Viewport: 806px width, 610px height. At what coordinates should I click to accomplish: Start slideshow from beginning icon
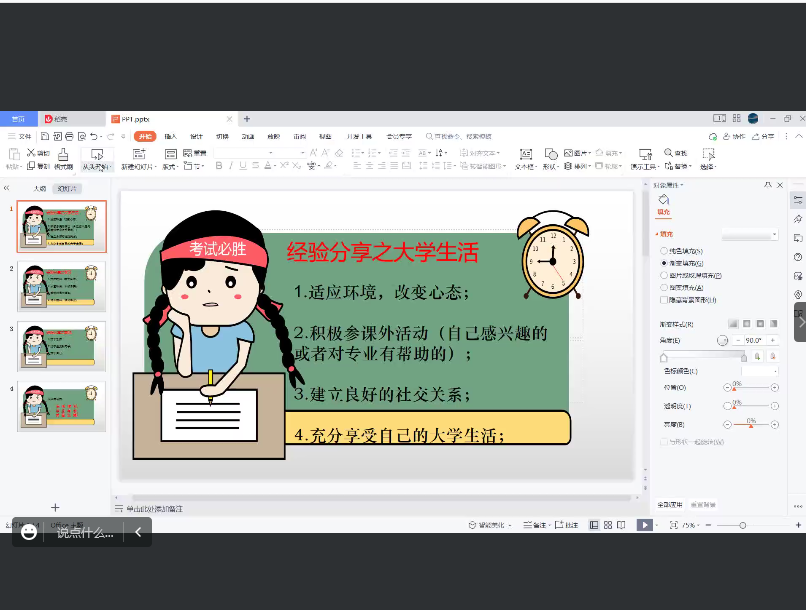pos(96,154)
